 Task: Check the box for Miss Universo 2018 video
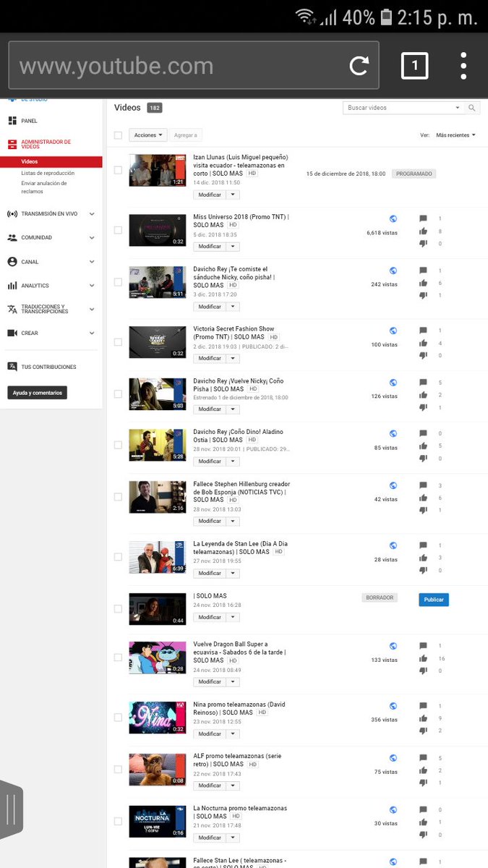tap(118, 230)
